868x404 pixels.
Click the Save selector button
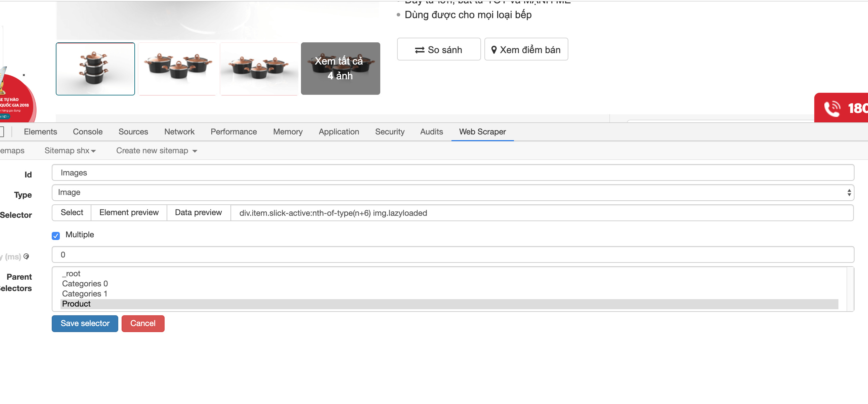click(85, 323)
